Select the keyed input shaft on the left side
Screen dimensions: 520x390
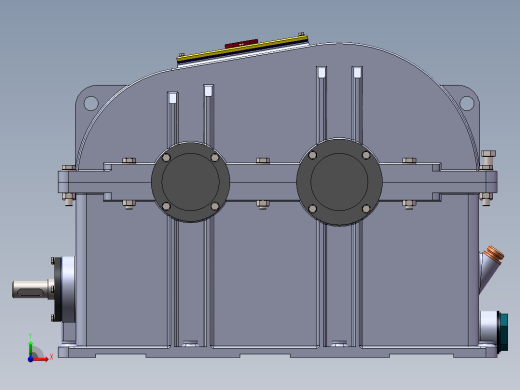click(32, 289)
